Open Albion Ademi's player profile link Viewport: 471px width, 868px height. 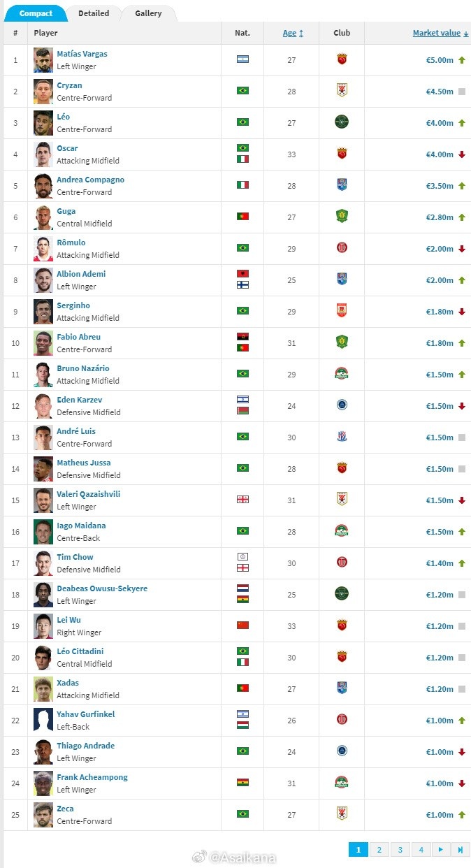[x=81, y=274]
